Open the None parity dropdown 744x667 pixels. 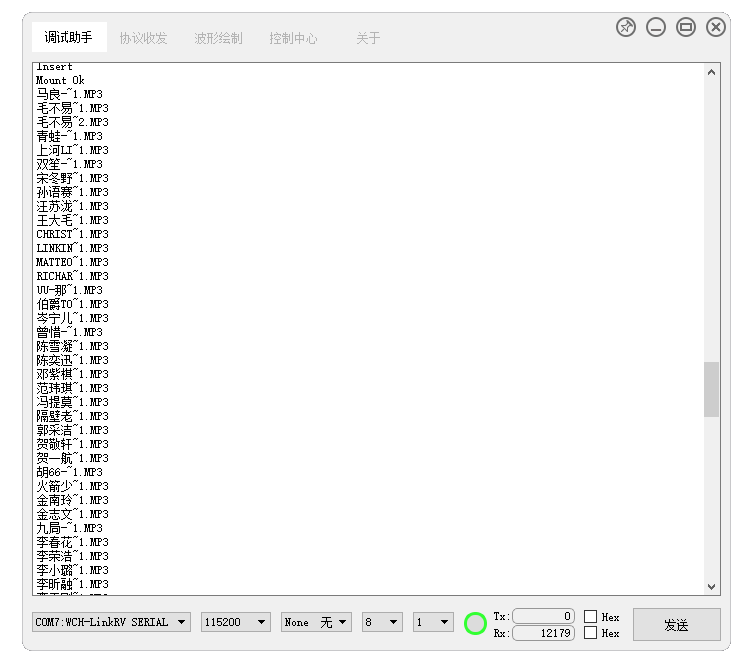316,622
